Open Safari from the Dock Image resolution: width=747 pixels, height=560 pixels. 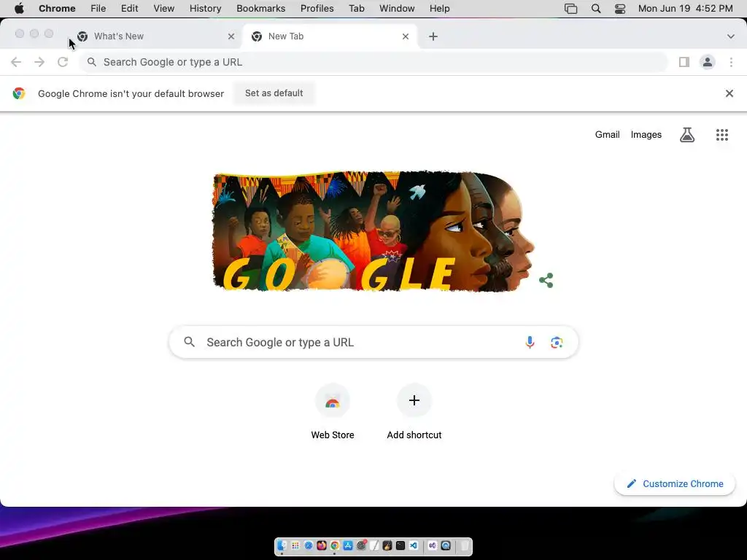click(309, 545)
